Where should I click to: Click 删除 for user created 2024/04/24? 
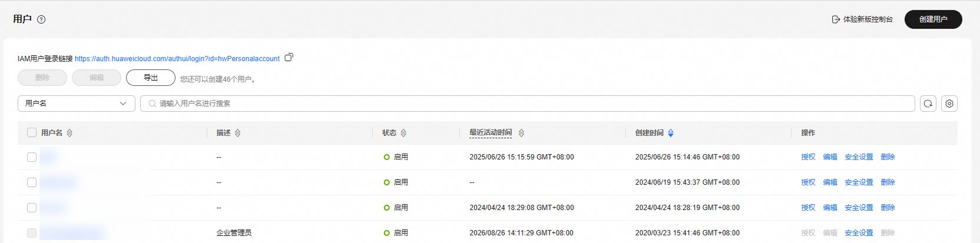point(888,208)
